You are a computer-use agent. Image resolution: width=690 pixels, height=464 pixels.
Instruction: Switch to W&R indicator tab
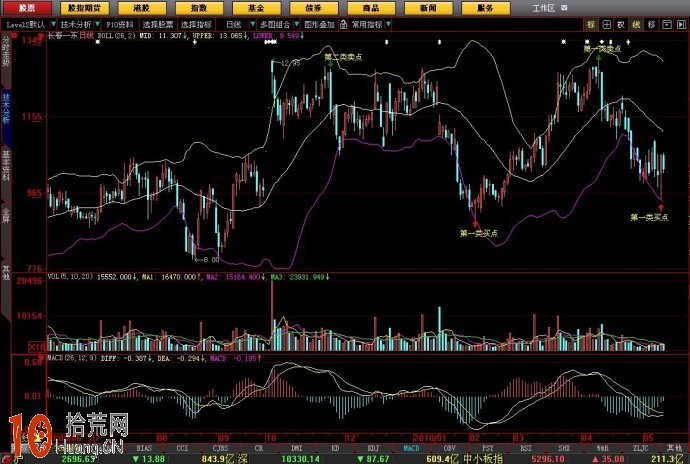click(x=602, y=448)
